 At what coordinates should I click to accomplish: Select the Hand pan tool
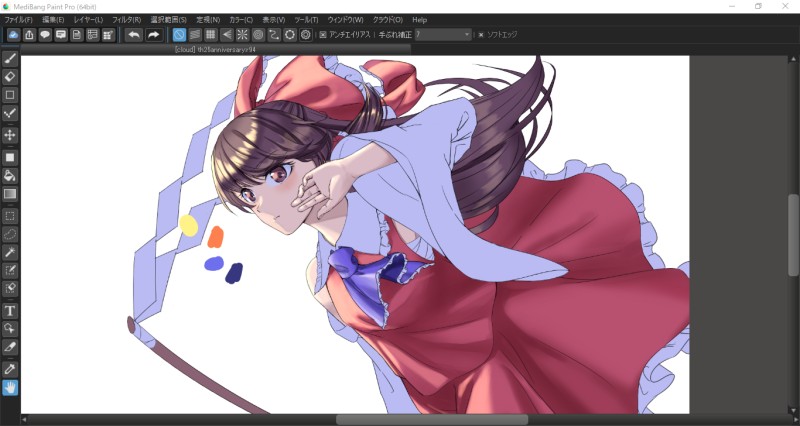coord(10,388)
